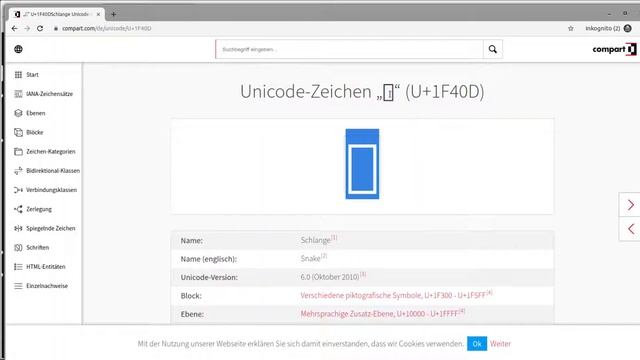This screenshot has height=360, width=640.
Task: Click the Snake English name value
Action: click(311, 258)
